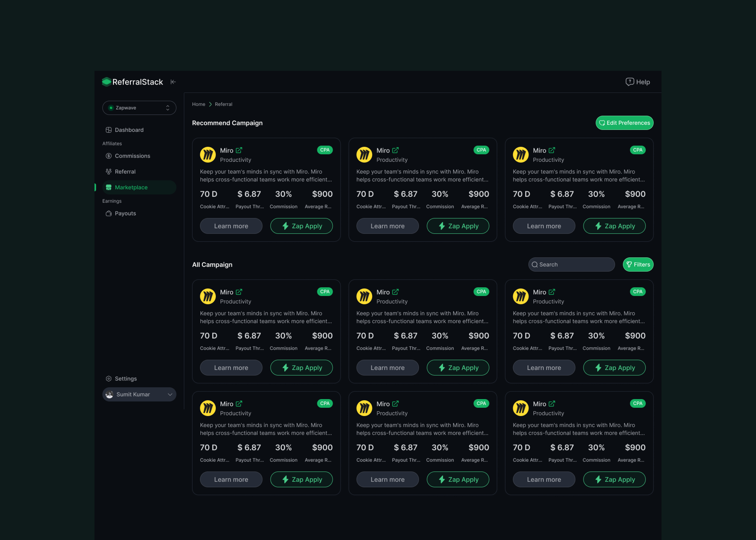Click the ReferralStack logo icon
This screenshot has height=540, width=756.
106,82
